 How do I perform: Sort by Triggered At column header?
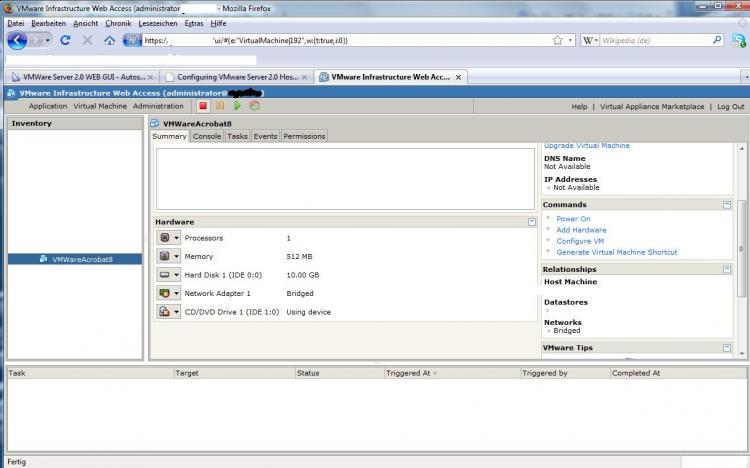point(408,373)
